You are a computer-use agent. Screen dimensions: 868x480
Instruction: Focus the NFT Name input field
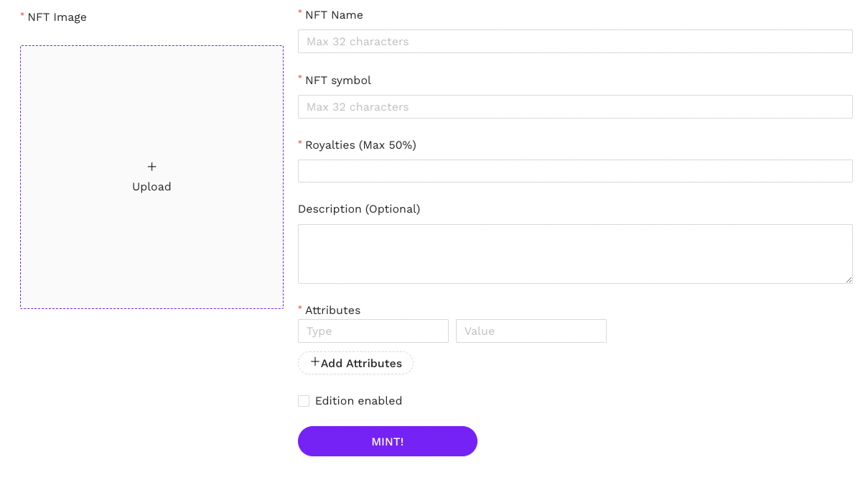coord(575,42)
